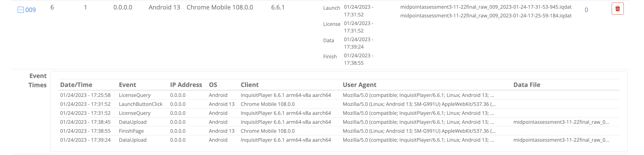
Task: Select the LaunchButtonClick event row
Action: point(339,104)
